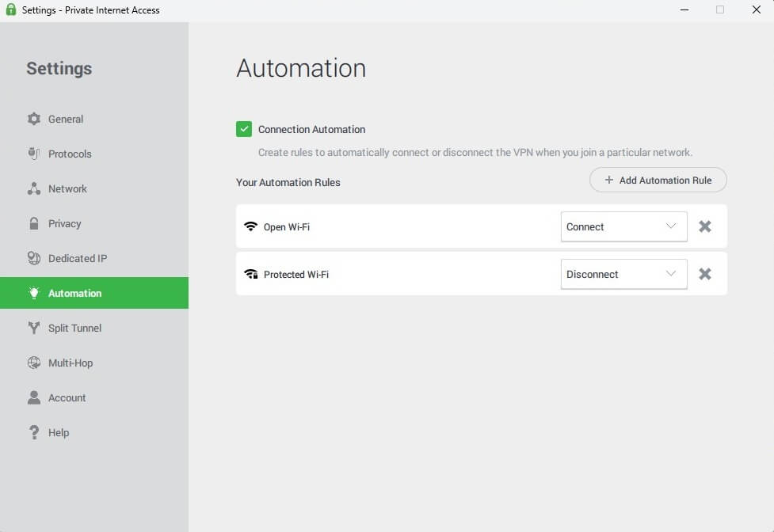Open Multi-Hop settings via its globe icon
774x532 pixels.
pos(34,363)
